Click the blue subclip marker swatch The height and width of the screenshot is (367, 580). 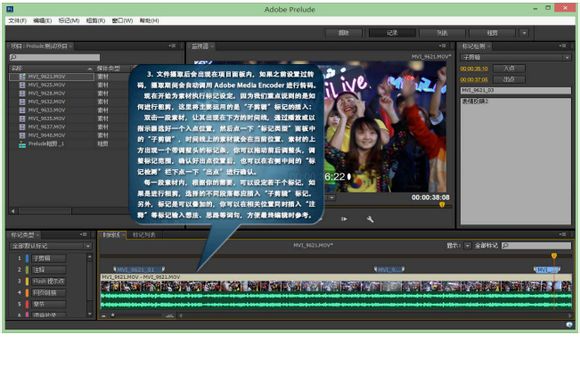(27, 258)
